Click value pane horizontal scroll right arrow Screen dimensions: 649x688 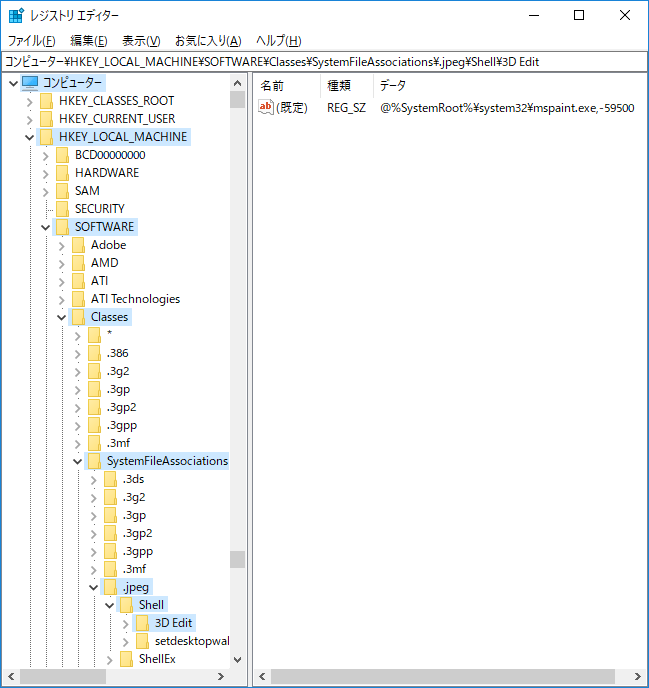pyautogui.click(x=638, y=676)
